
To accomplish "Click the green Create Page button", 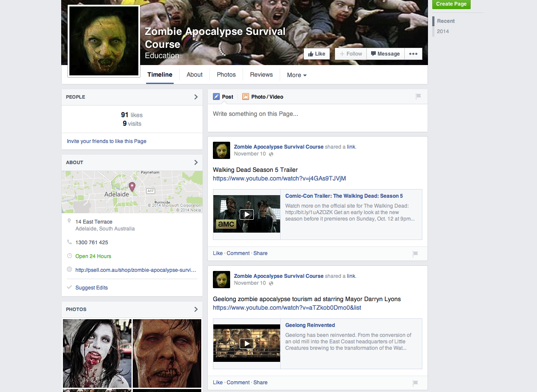I will (451, 4).
